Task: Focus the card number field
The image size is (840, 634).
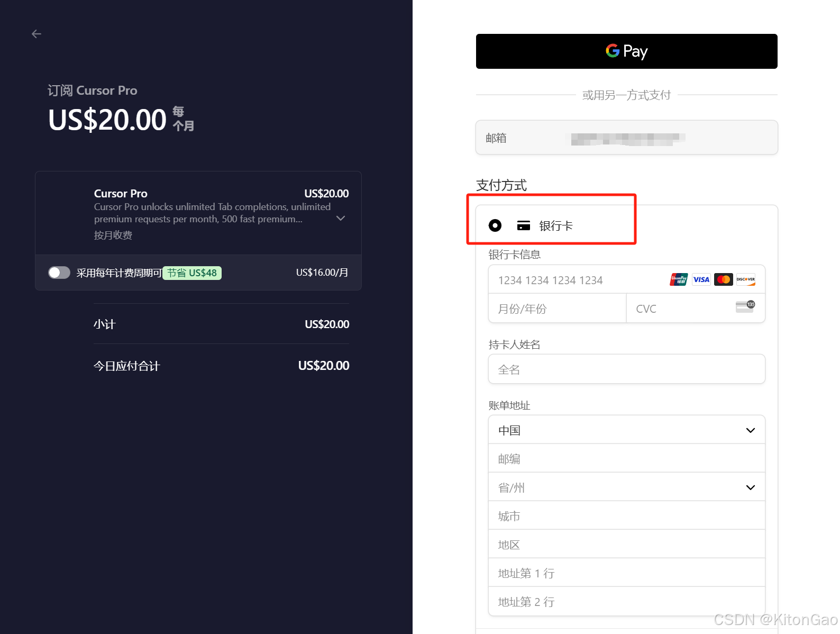Action: [627, 279]
